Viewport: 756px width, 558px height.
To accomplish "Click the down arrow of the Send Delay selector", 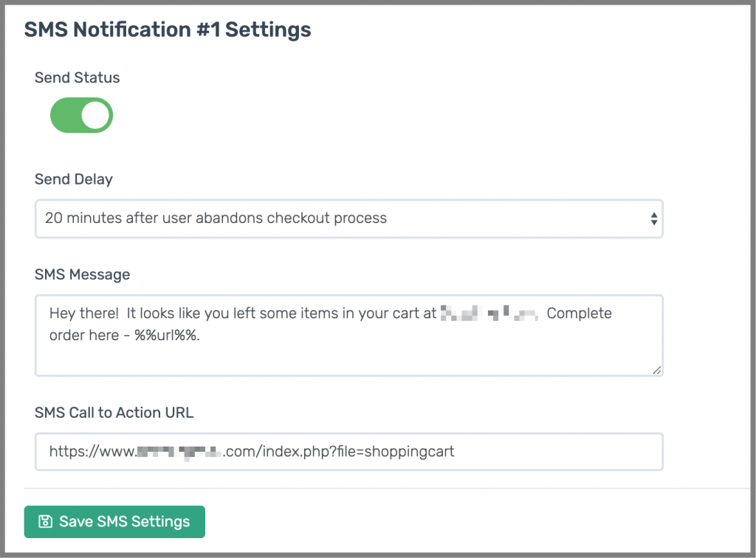I will tap(653, 223).
